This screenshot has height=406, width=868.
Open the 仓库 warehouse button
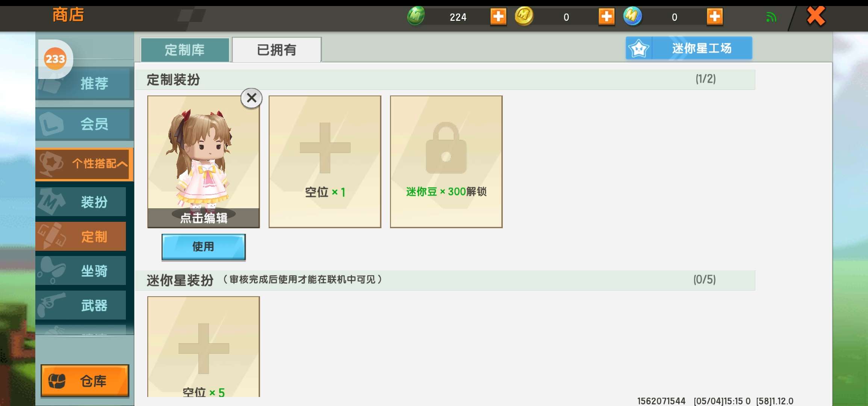85,380
